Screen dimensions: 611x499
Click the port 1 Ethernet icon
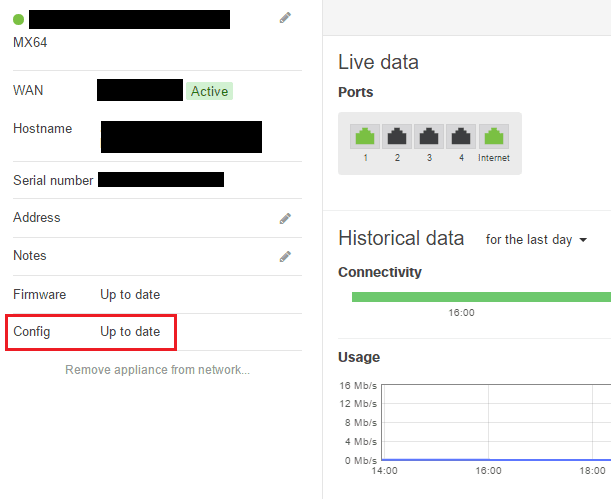365,137
